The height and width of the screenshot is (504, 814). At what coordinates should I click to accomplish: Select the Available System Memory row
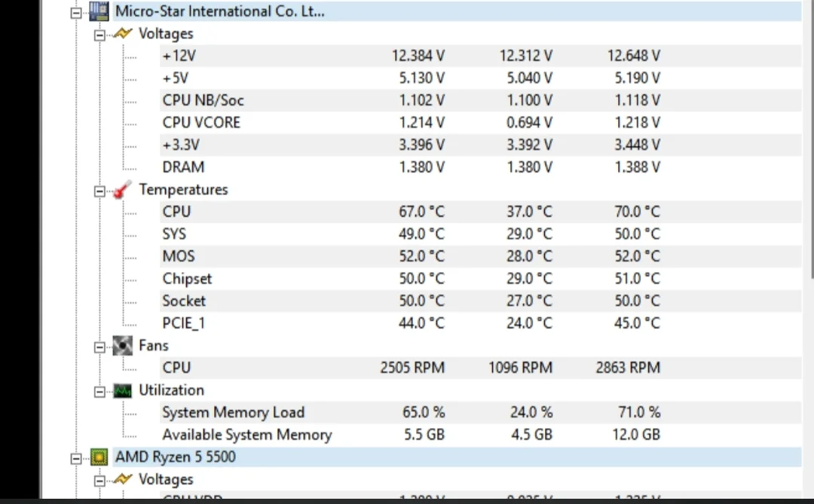[480, 435]
